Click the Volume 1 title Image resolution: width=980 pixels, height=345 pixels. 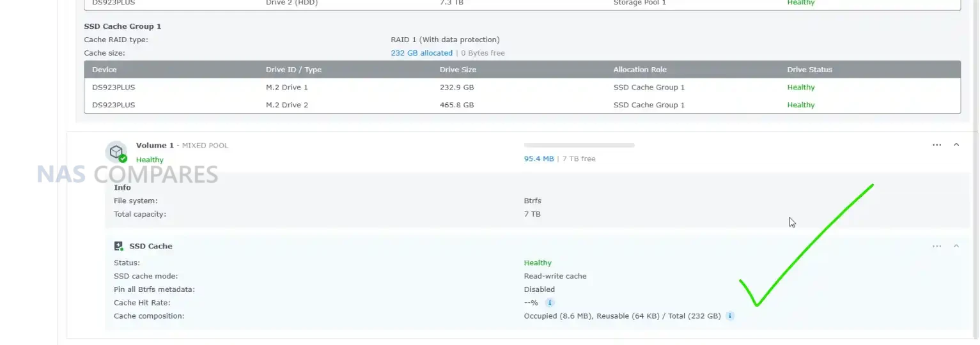point(155,146)
